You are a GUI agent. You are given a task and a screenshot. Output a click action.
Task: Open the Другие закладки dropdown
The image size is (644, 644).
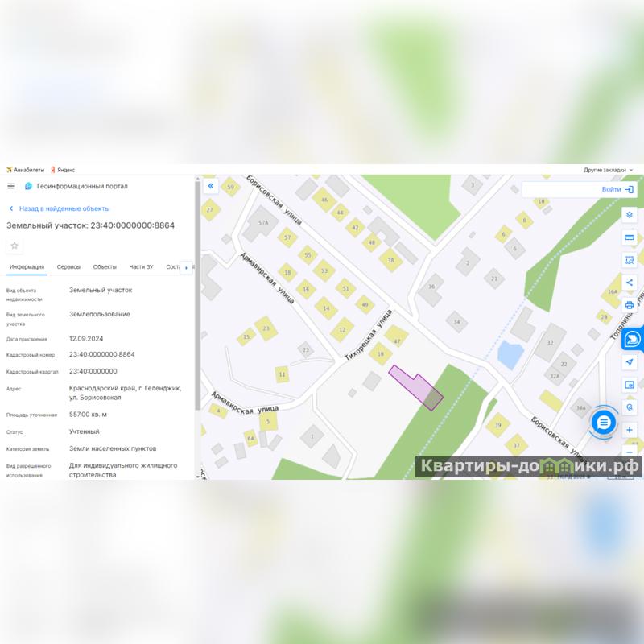[608, 170]
